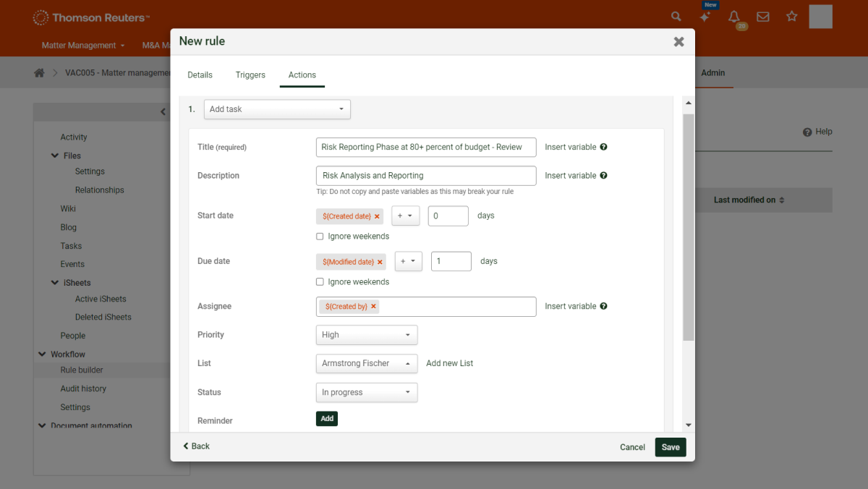The height and width of the screenshot is (489, 868).
Task: Click the search magnifier icon in header
Action: [676, 17]
